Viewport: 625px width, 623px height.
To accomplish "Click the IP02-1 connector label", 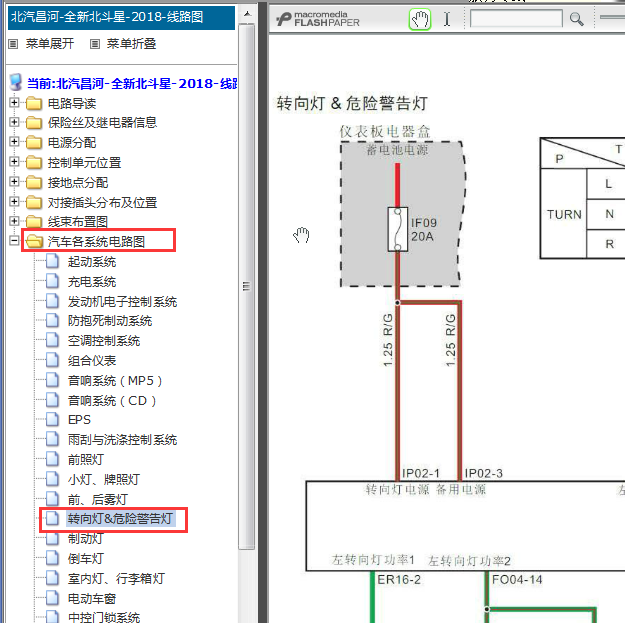I will click(421, 473).
